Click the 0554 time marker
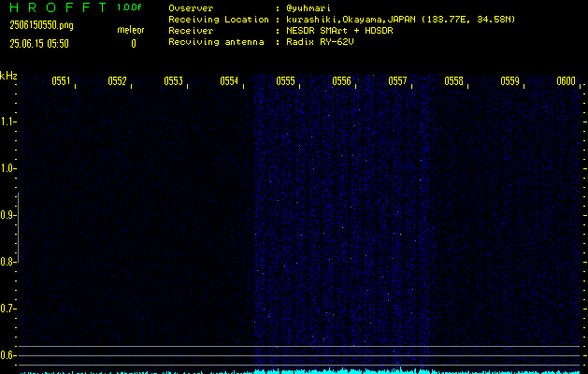This screenshot has width=588, height=374. point(230,81)
